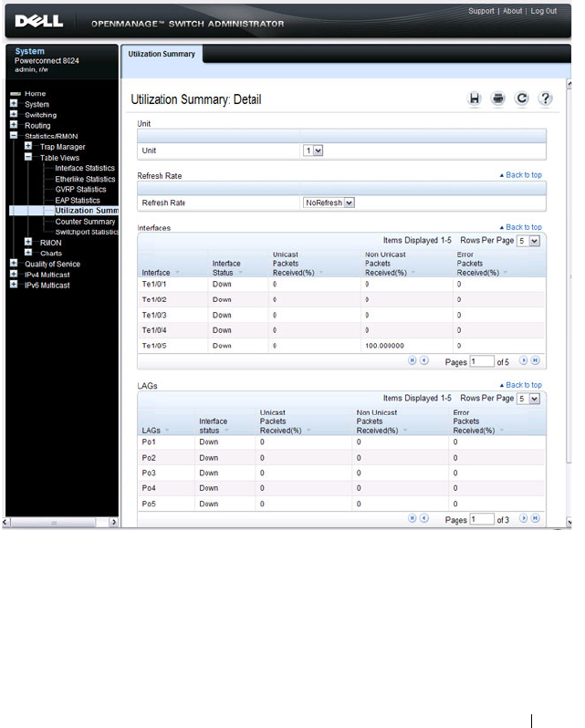Click Back to top beside Refresh Rate
This screenshot has height=728, width=585.
(x=521, y=175)
